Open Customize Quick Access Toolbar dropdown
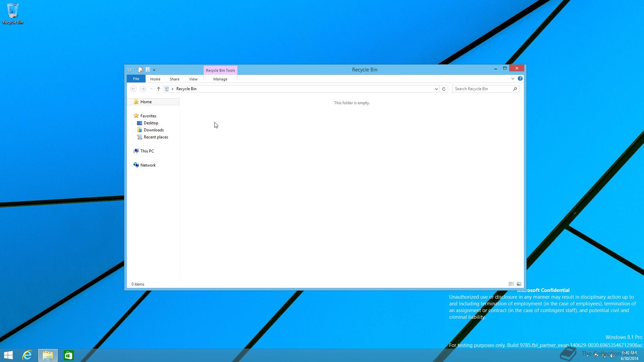 pos(154,70)
